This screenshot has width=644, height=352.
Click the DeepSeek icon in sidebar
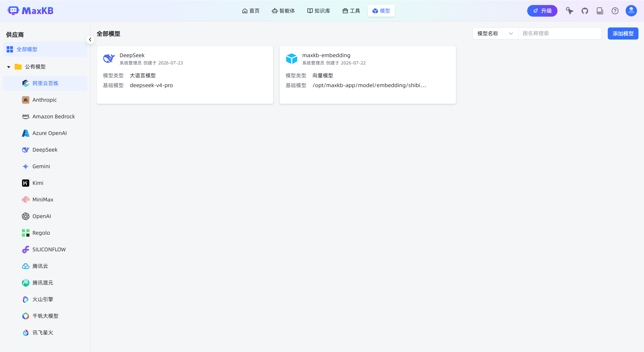coord(26,150)
